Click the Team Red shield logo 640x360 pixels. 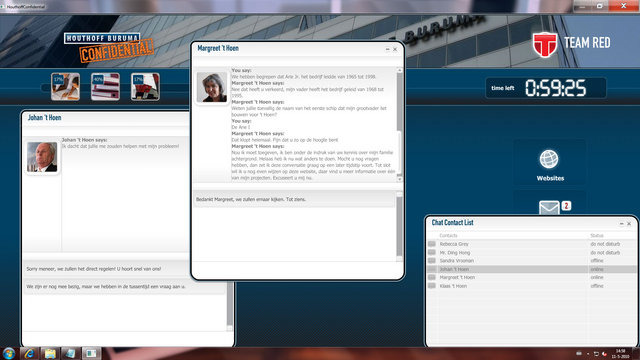[x=545, y=44]
